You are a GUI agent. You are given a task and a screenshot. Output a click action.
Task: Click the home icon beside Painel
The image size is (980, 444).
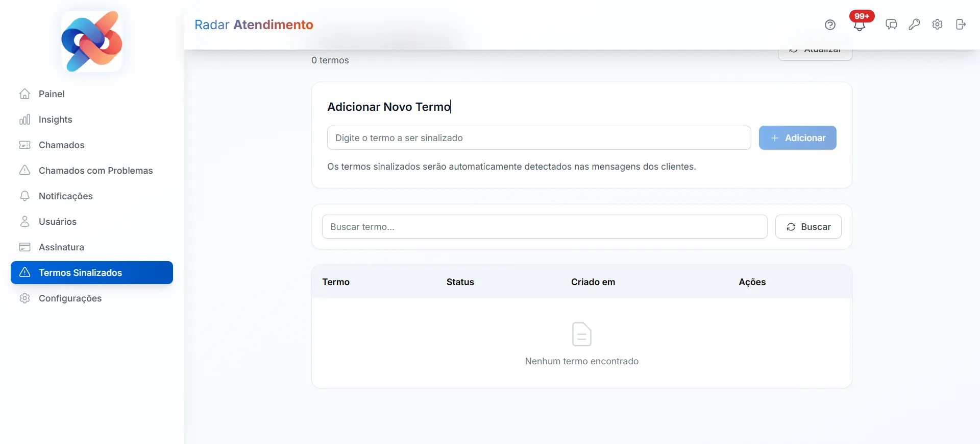[24, 94]
